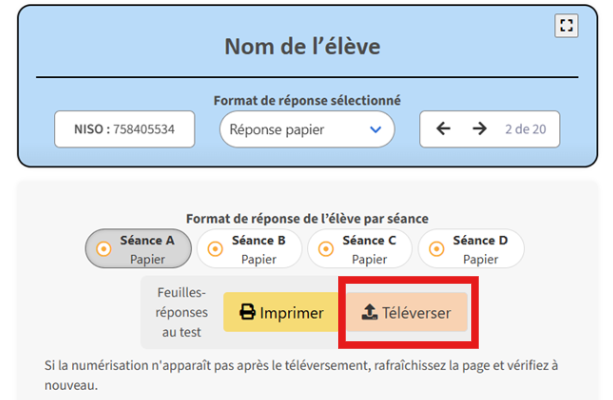Image resolution: width=613 pixels, height=400 pixels.
Task: Advance to the next student arrow
Action: pos(479,129)
